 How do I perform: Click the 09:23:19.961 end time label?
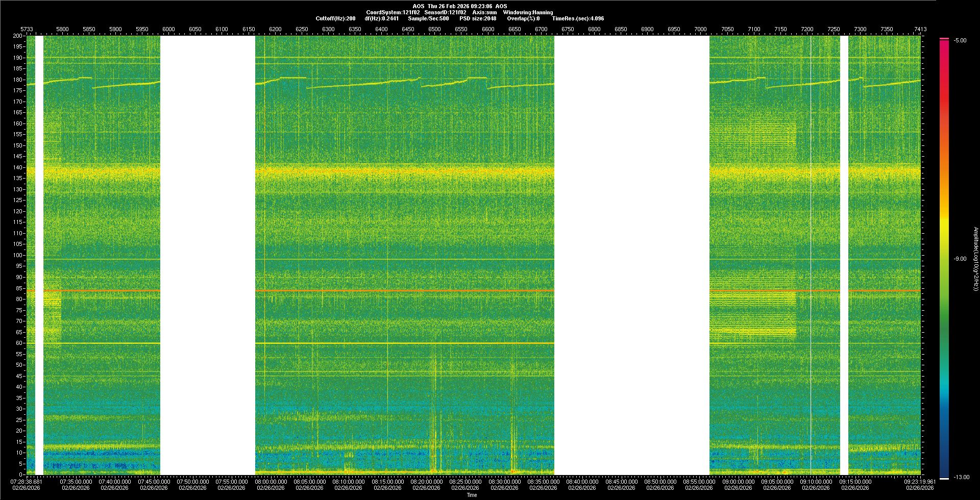[920, 481]
